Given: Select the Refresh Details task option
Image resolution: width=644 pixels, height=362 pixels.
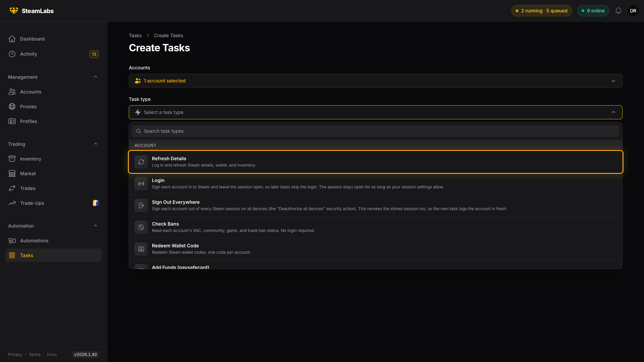Looking at the screenshot, I should tap(376, 162).
